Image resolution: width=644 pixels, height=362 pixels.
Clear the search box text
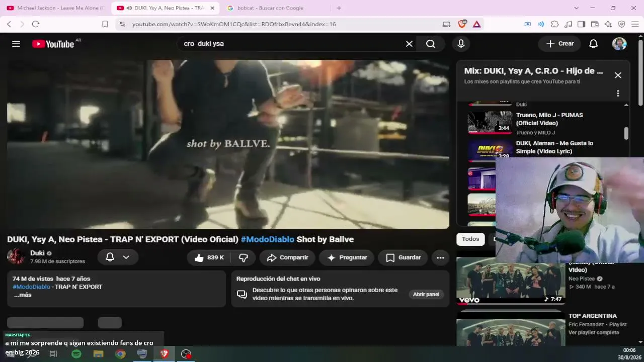(409, 44)
